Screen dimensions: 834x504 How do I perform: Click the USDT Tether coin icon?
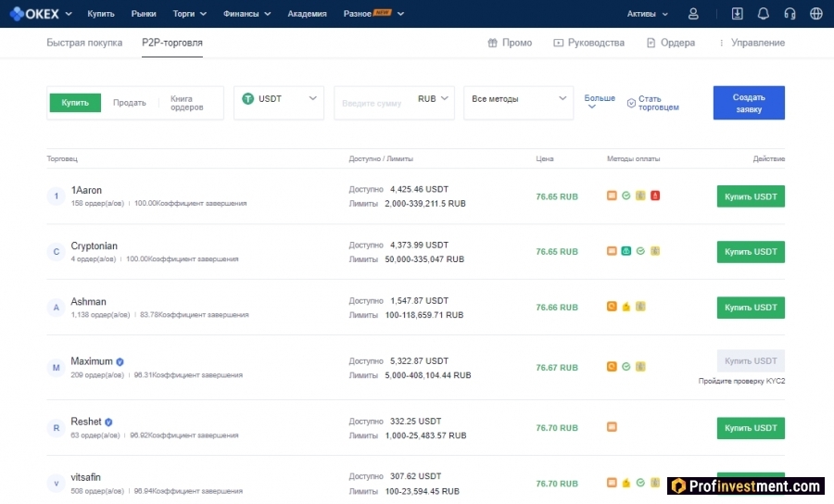click(247, 98)
